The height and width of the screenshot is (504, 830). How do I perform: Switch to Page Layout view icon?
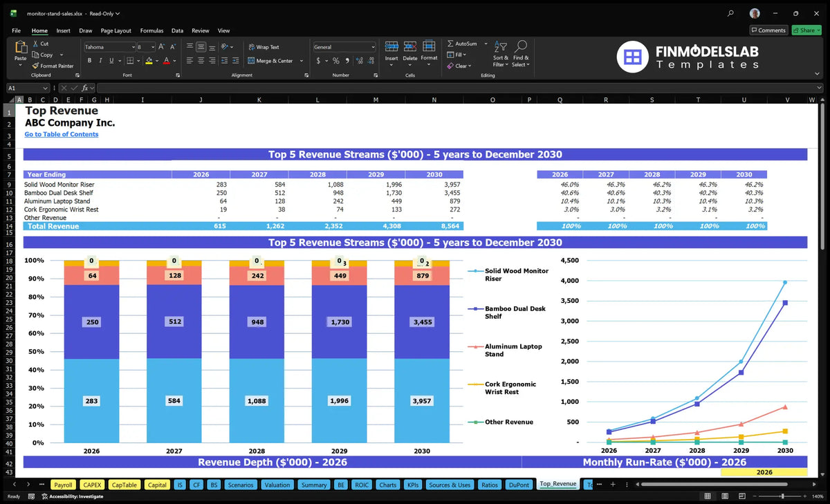726,496
